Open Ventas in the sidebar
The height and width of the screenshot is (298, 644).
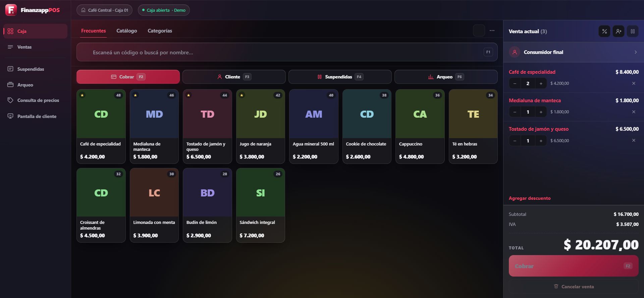(35, 47)
